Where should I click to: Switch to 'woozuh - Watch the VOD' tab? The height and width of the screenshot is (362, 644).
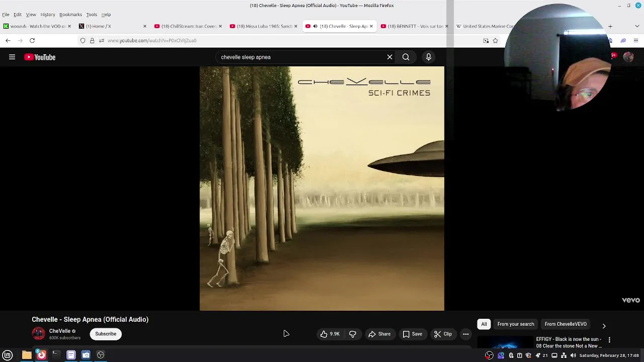click(37, 26)
